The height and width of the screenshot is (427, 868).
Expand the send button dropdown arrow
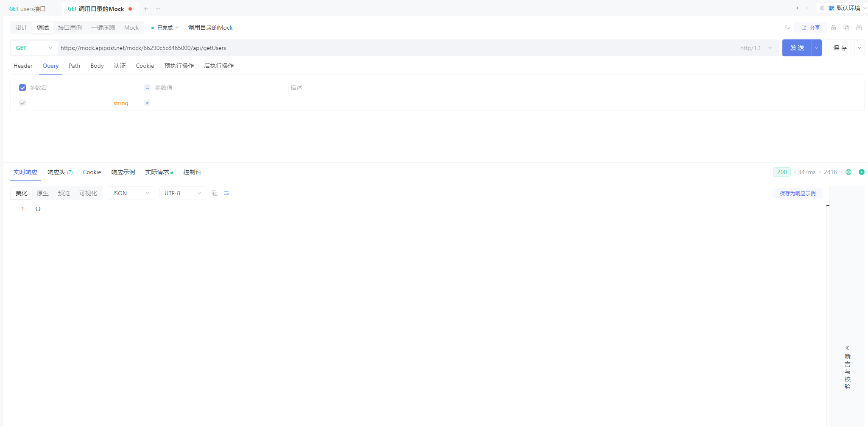(817, 48)
